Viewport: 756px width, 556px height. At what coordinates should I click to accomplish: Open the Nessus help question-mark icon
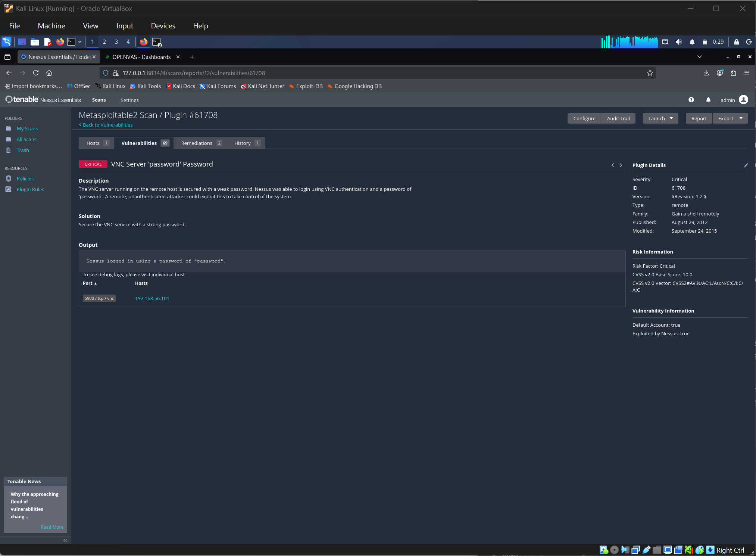691,100
